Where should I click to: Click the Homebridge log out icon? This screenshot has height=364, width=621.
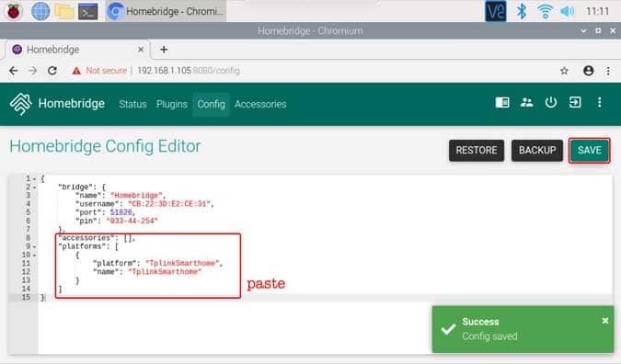575,102
